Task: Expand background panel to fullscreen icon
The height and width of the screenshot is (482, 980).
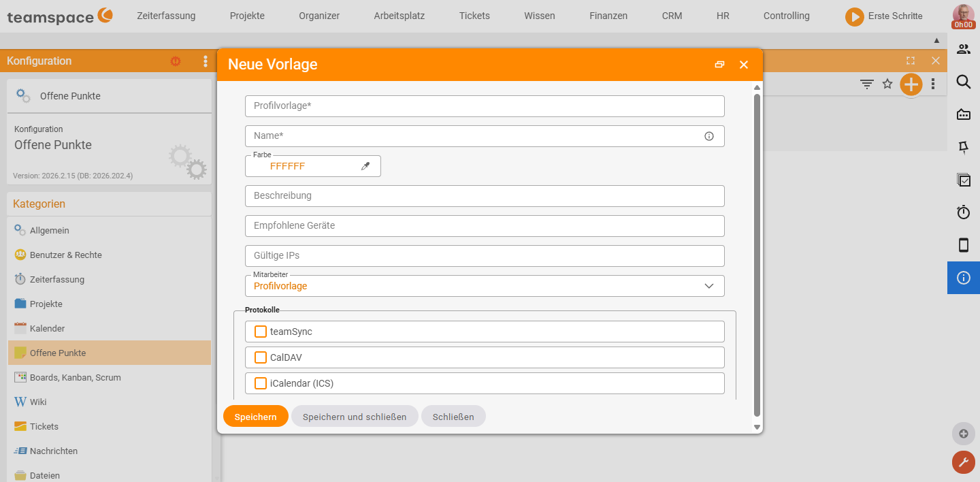Action: 911,61
